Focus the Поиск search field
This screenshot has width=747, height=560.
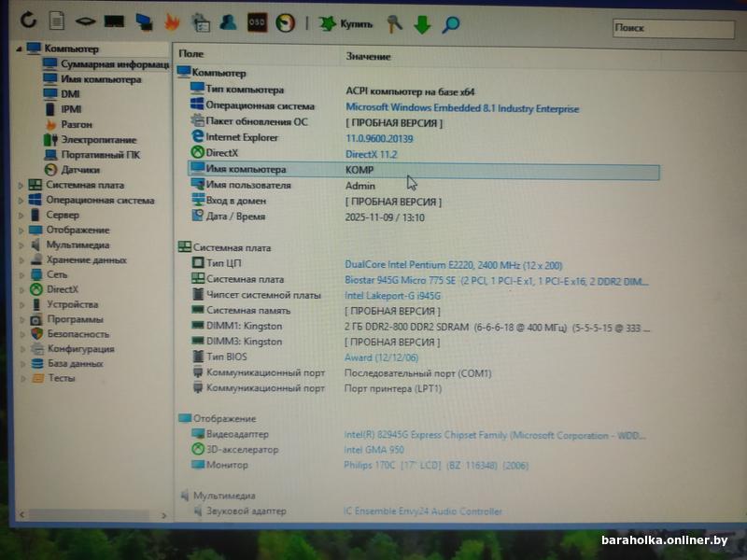(673, 29)
